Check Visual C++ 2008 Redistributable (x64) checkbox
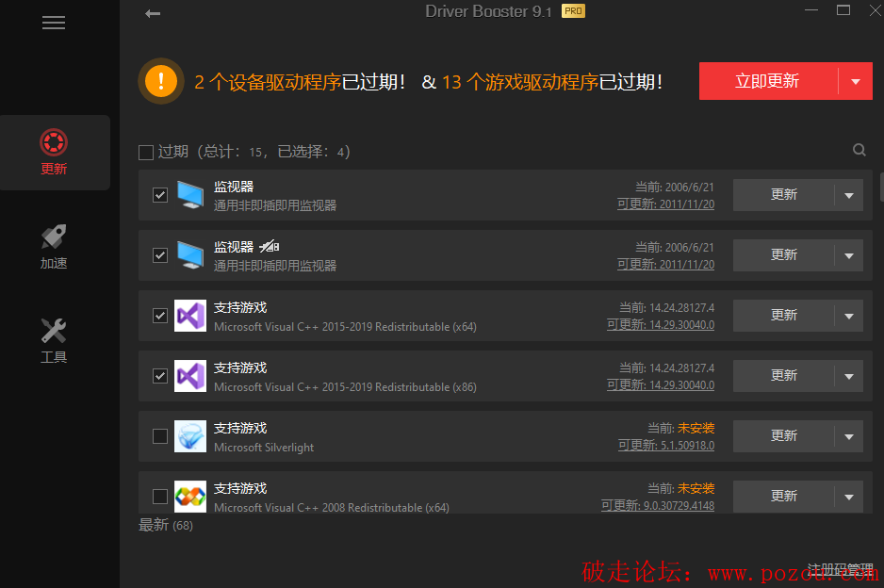The height and width of the screenshot is (588, 884). [160, 497]
